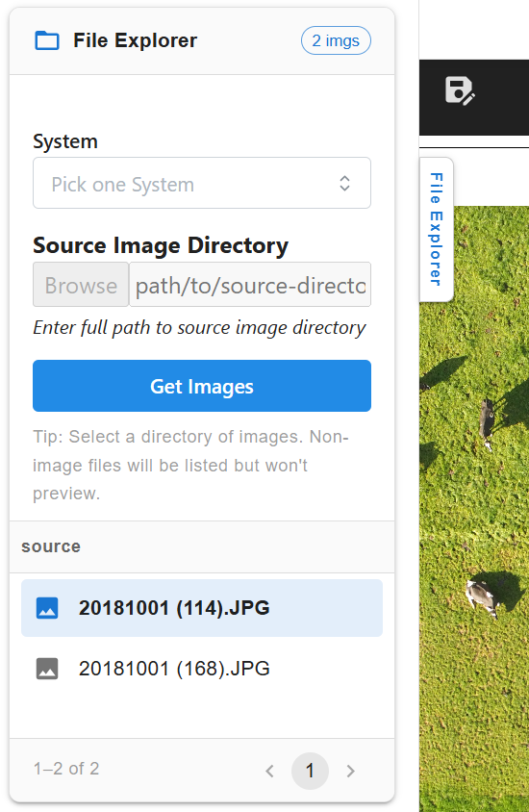
Task: Click the Browse button
Action: [x=81, y=285]
